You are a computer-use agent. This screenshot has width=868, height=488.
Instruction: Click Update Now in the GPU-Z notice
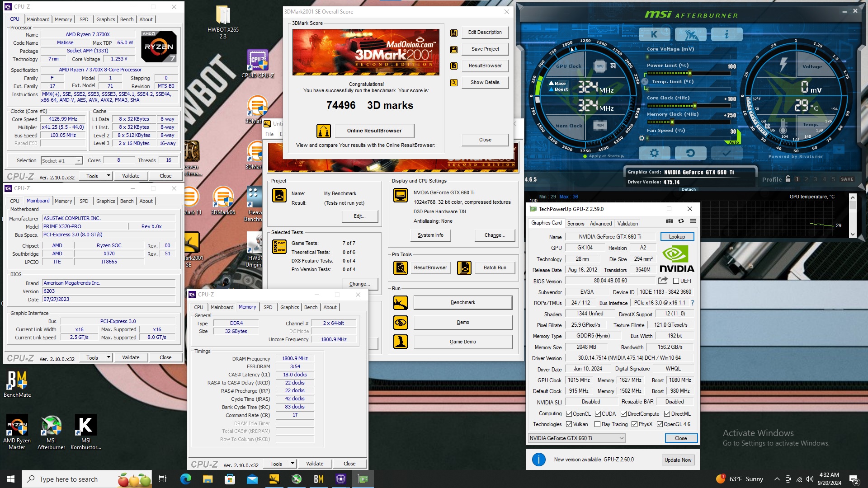point(678,460)
